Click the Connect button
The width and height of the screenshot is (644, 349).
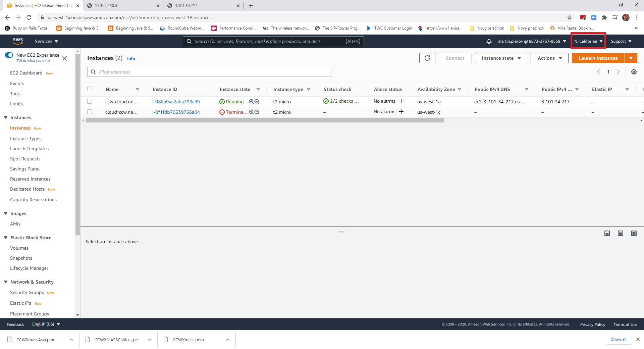coord(455,58)
